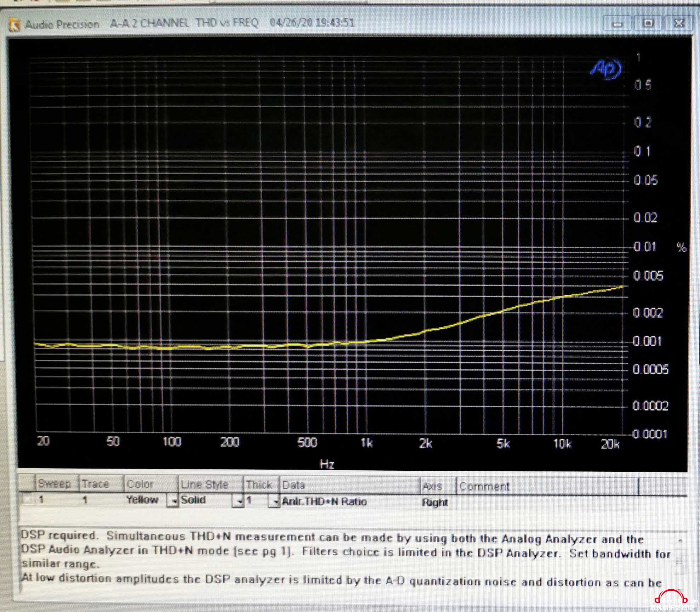Click the 20k frequency axis label
This screenshot has width=700, height=612.
point(610,444)
